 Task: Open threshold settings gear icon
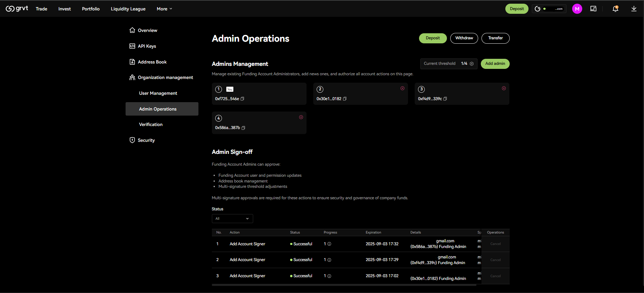click(x=472, y=64)
